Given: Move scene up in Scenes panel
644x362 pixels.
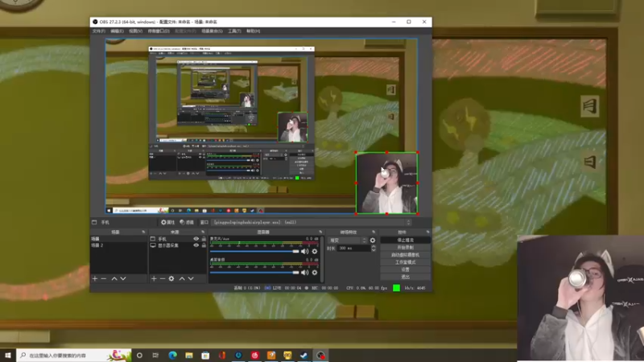Looking at the screenshot, I should pyautogui.click(x=114, y=278).
